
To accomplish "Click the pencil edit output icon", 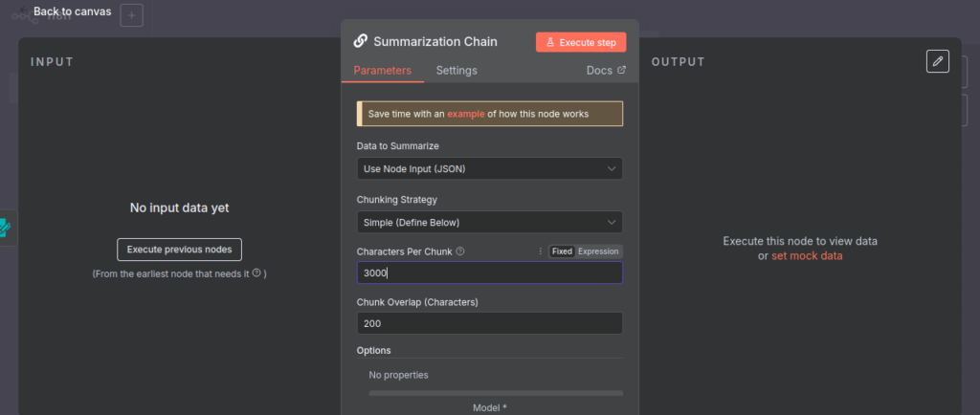I will [x=938, y=61].
